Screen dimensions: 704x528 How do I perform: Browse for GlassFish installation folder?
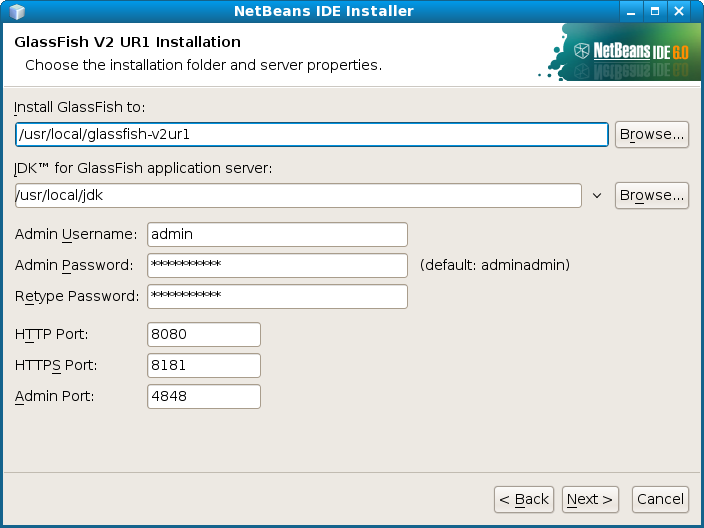tap(651, 134)
